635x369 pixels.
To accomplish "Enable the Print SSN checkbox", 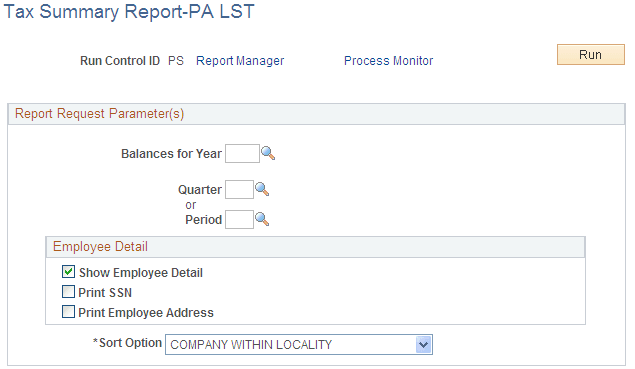I will (x=68, y=292).
